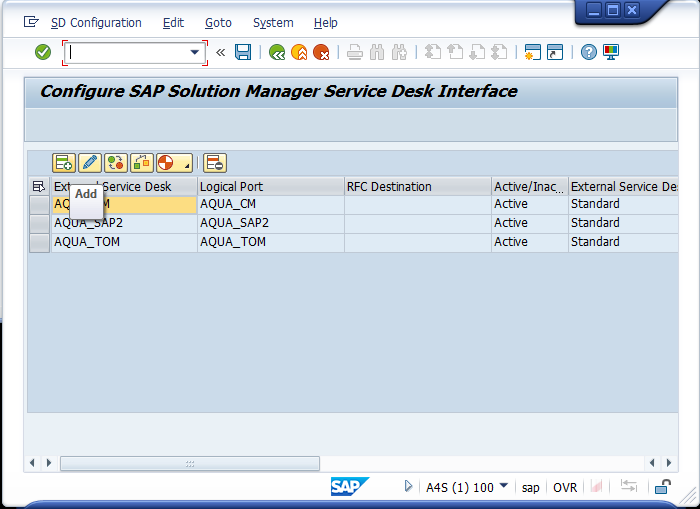
Task: Expand status bar with the triangle arrow
Action: (x=409, y=487)
